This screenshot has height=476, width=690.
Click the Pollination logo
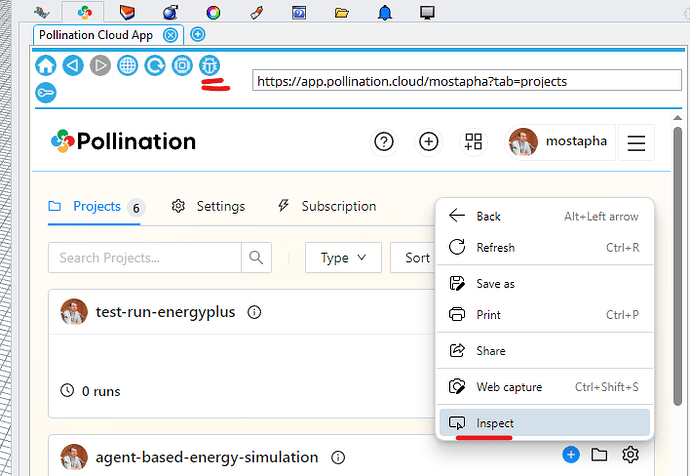pyautogui.click(x=123, y=142)
